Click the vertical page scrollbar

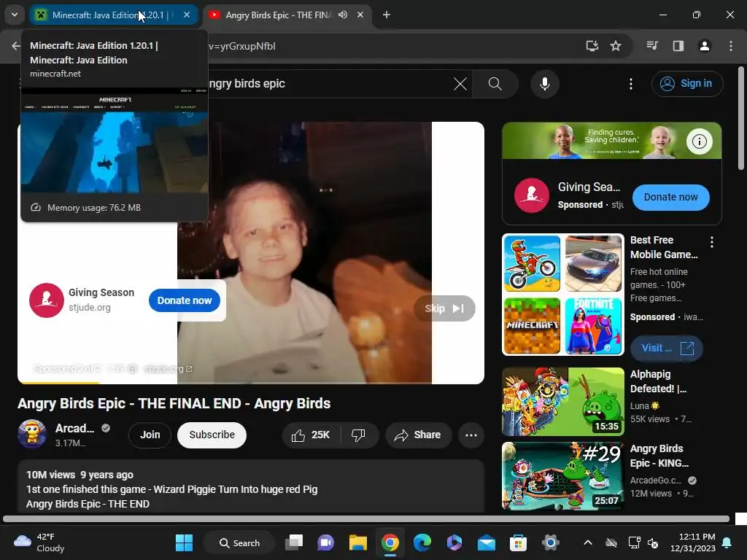coord(741,118)
